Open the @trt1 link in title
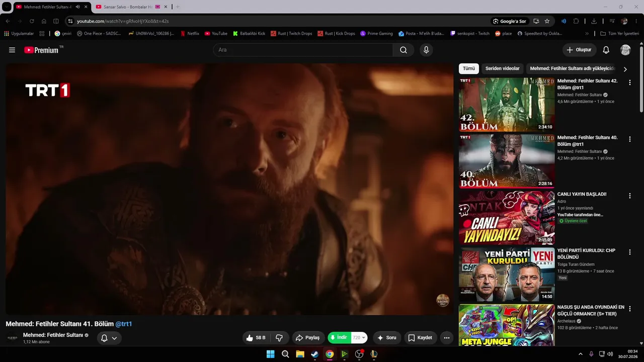 tap(124, 324)
